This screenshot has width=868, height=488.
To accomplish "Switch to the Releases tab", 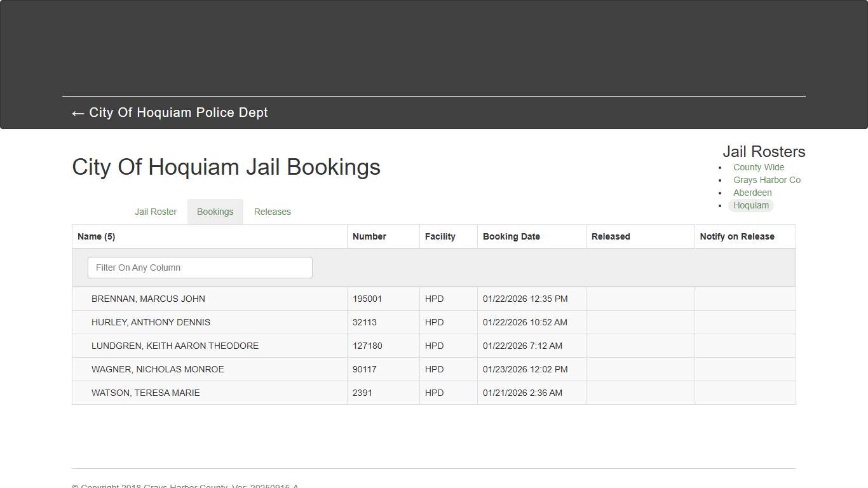I will (272, 211).
